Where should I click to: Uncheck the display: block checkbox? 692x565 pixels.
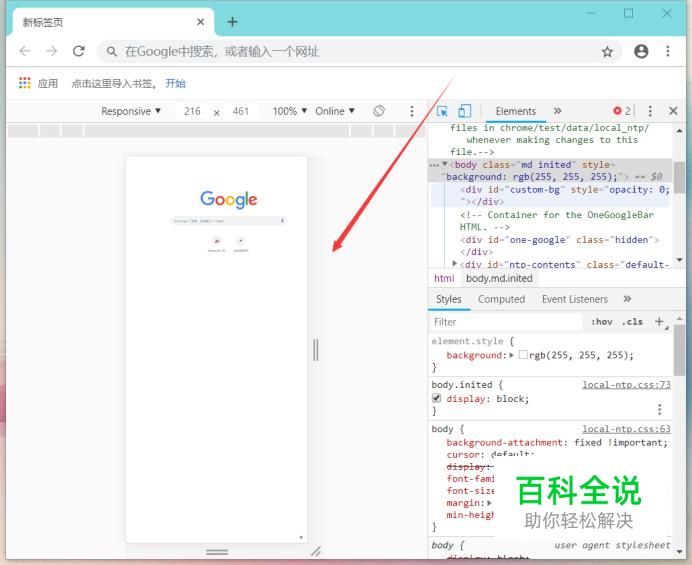[436, 398]
